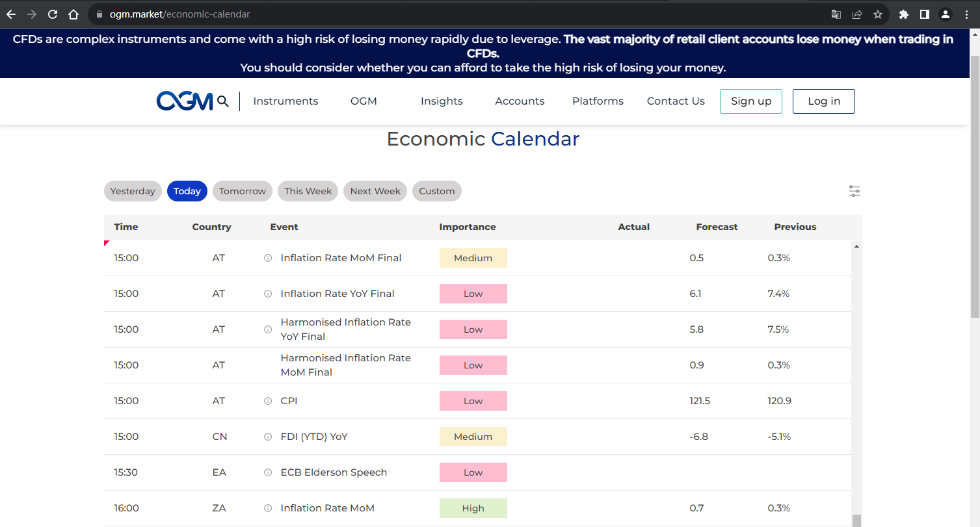980x527 pixels.
Task: Select the This Week filter
Action: tap(308, 191)
